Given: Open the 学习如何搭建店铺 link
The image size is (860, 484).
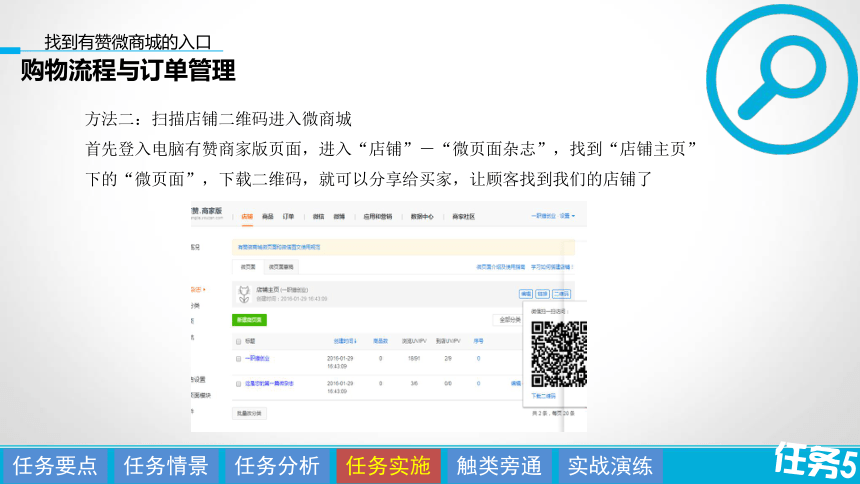Looking at the screenshot, I should point(552,267).
